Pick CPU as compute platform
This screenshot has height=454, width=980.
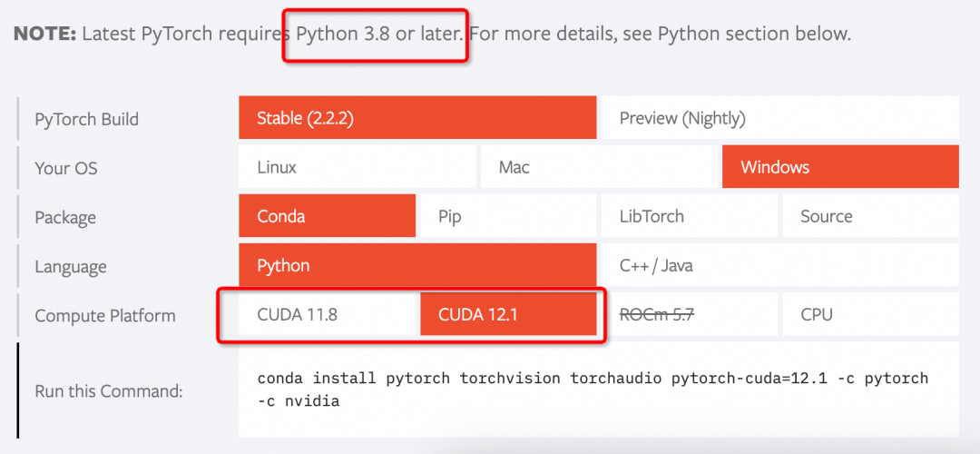coord(870,314)
